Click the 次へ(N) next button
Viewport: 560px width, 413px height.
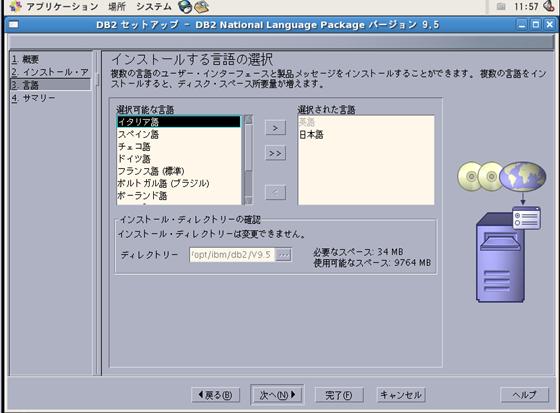(277, 395)
